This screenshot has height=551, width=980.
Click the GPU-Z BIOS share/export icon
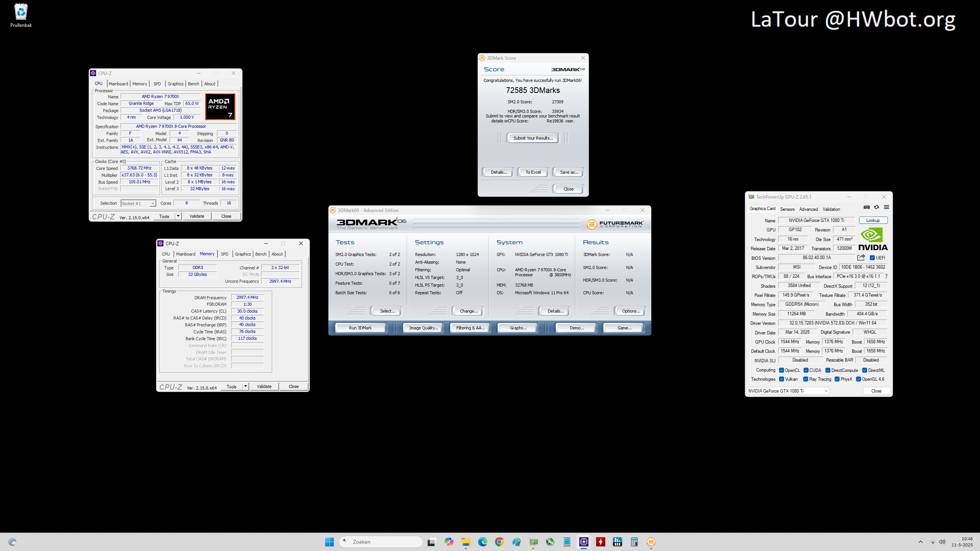click(861, 258)
